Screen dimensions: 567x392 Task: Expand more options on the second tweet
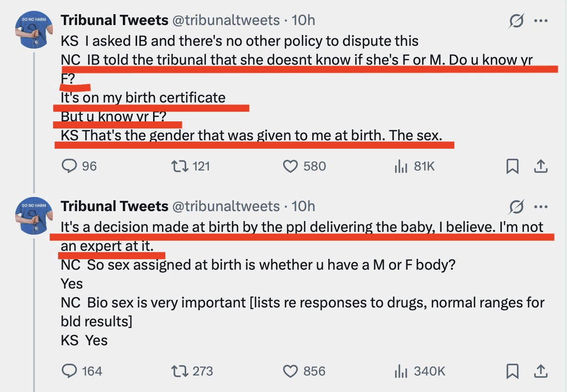(541, 207)
